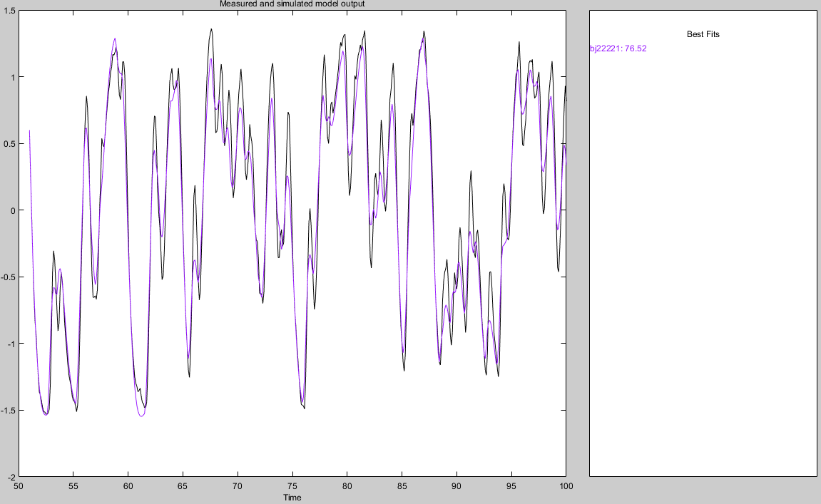Select the x-axis tick label 100
821x504 pixels.
point(565,485)
